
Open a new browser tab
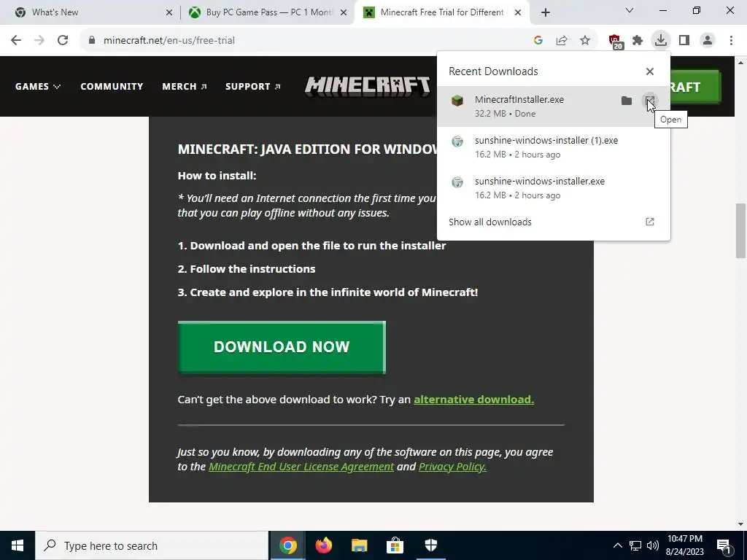tap(546, 12)
